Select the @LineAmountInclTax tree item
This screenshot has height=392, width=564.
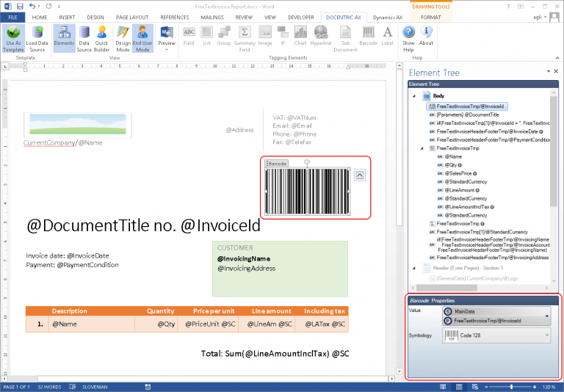466,207
